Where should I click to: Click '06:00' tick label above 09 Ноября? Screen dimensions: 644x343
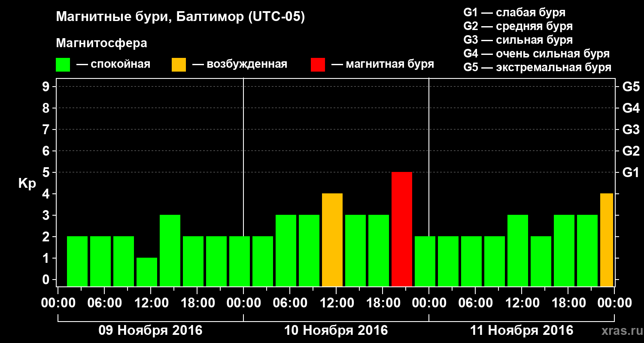pos(104,303)
